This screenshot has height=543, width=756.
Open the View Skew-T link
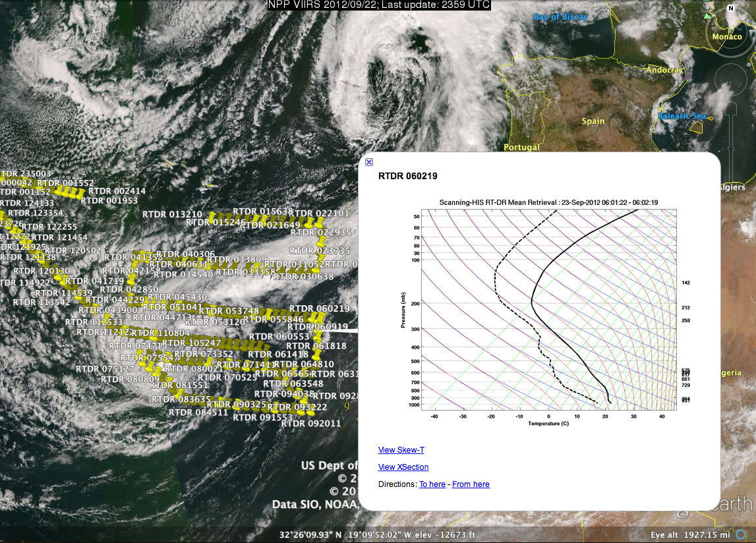coord(401,450)
